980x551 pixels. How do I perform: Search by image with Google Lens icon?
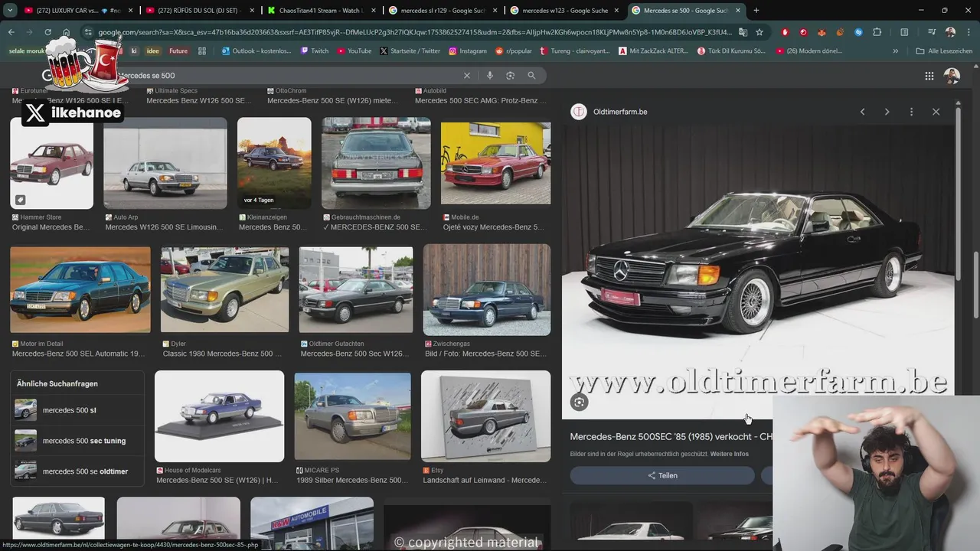(510, 76)
